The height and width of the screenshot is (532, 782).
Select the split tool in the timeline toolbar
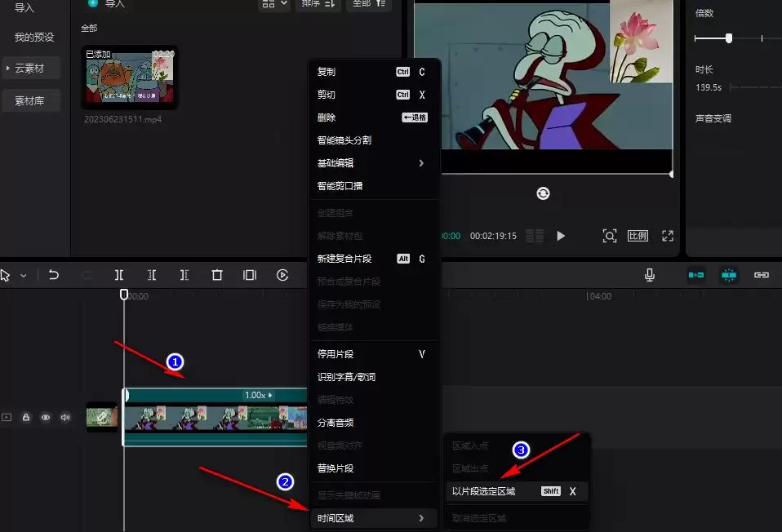click(119, 275)
